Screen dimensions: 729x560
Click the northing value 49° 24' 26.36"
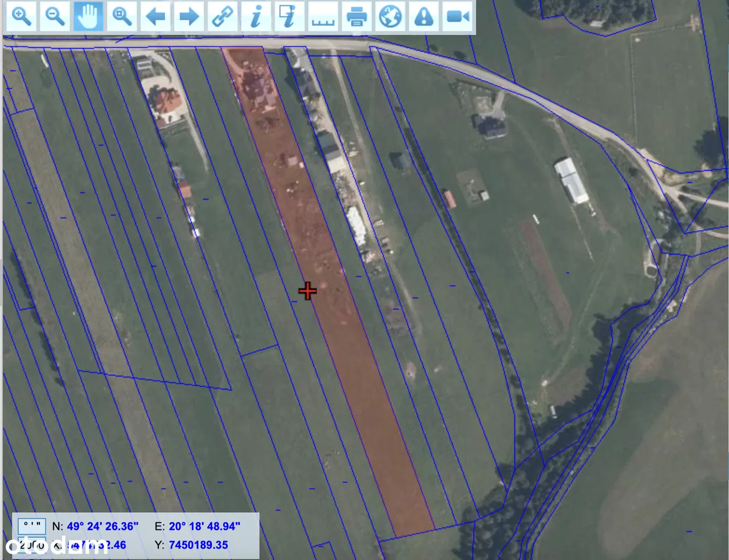pos(103,526)
